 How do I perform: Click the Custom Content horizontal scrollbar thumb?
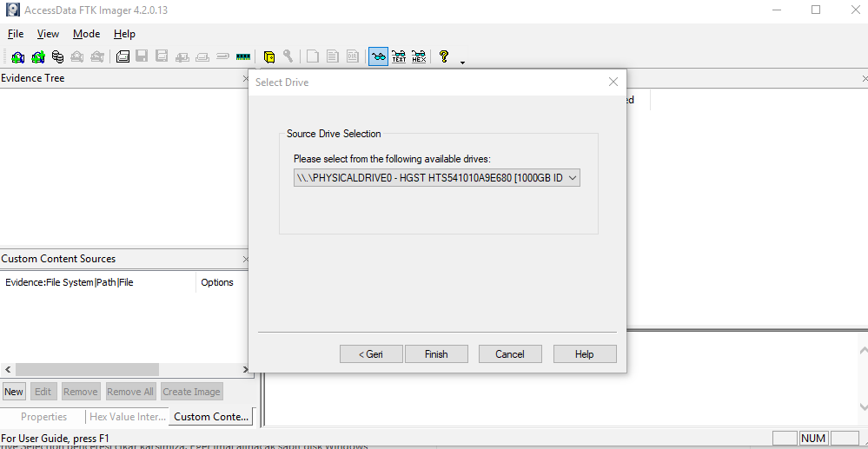click(87, 369)
